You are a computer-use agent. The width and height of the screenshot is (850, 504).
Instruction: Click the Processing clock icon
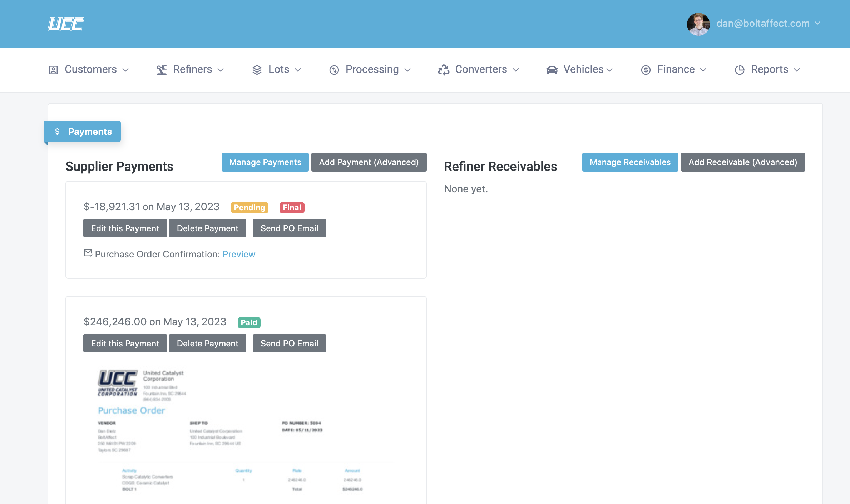pos(333,70)
